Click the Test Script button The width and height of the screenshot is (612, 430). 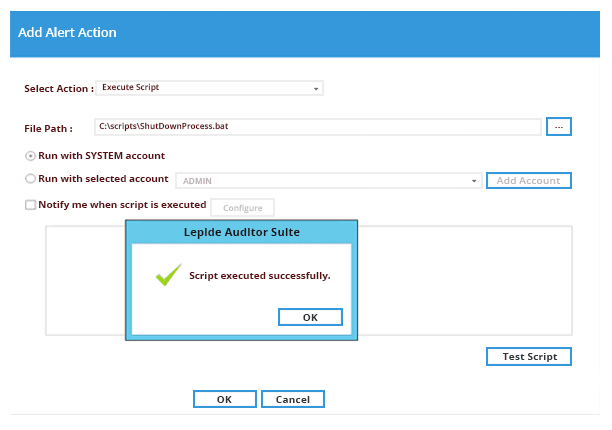point(528,357)
